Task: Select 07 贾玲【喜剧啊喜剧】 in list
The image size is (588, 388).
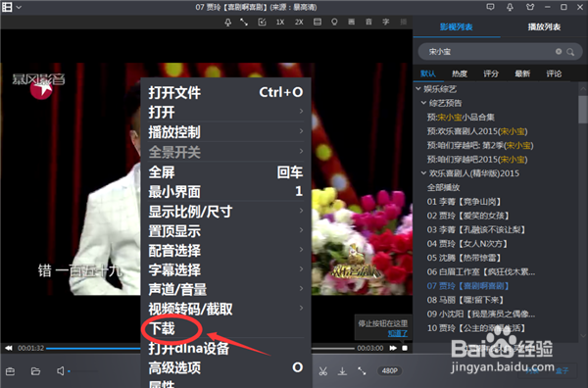Action: point(468,286)
